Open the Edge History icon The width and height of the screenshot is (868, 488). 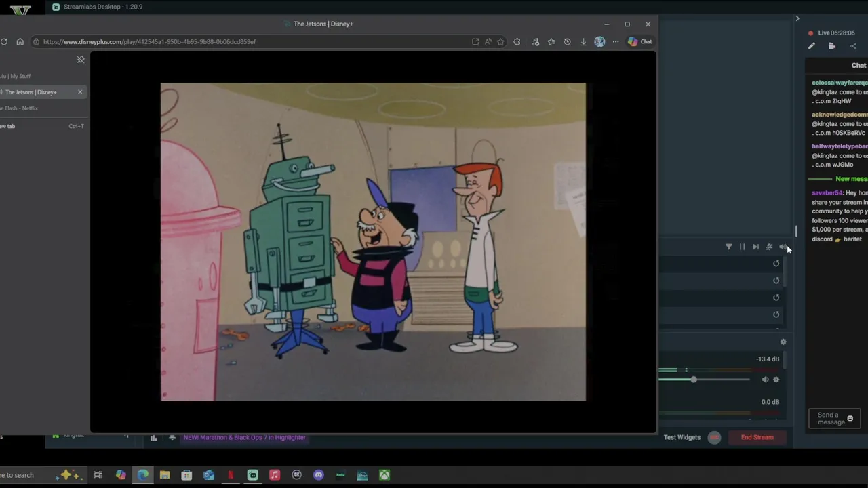tap(568, 41)
